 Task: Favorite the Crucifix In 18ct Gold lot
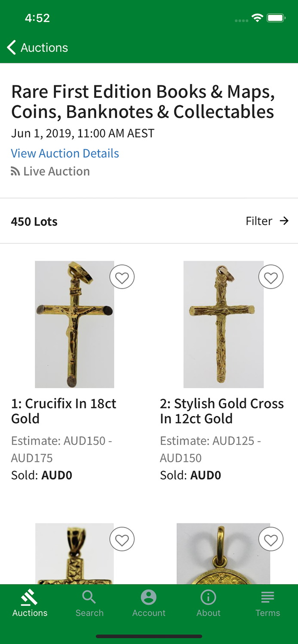pyautogui.click(x=122, y=277)
